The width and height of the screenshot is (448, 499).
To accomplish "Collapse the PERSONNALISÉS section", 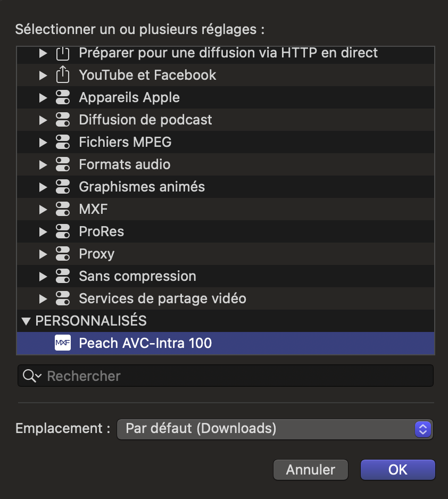I will (26, 321).
